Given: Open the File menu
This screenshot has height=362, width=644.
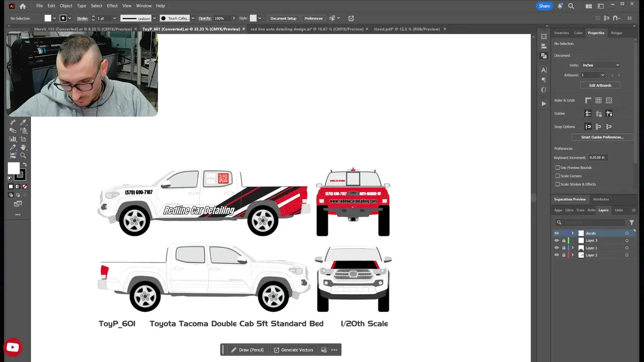Looking at the screenshot, I should click(39, 6).
